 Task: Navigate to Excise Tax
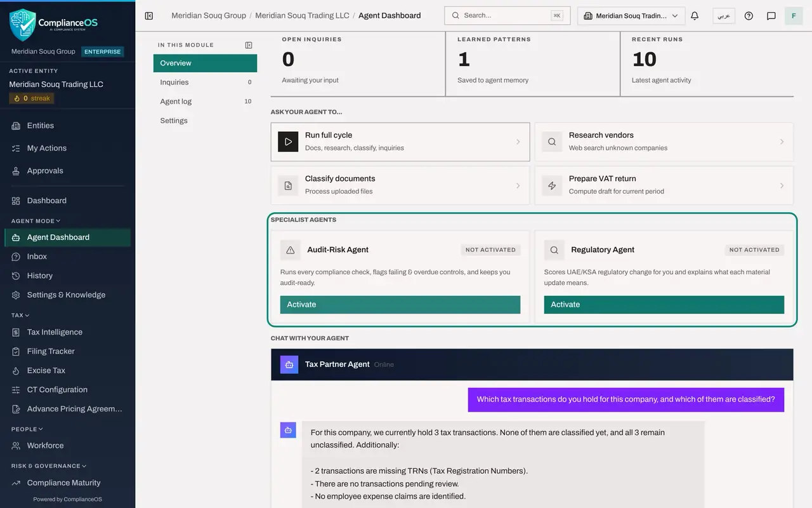pos(67,370)
